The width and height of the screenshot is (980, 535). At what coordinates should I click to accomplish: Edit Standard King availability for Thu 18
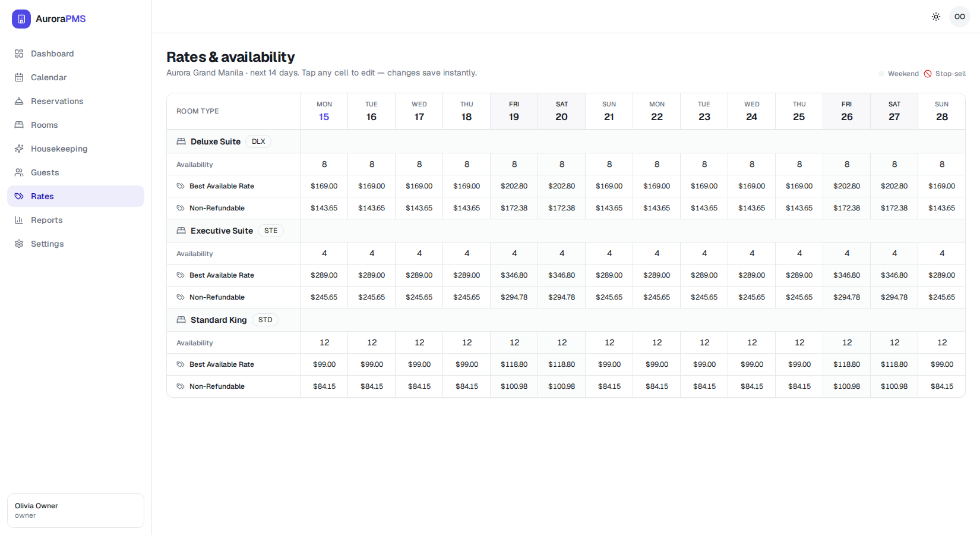[467, 342]
